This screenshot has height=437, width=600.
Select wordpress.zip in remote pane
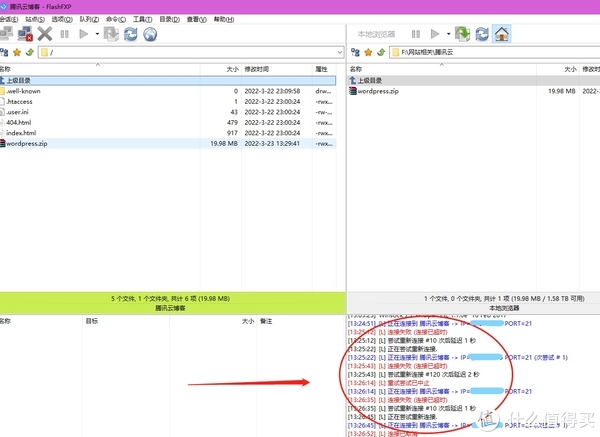[x=168, y=143]
